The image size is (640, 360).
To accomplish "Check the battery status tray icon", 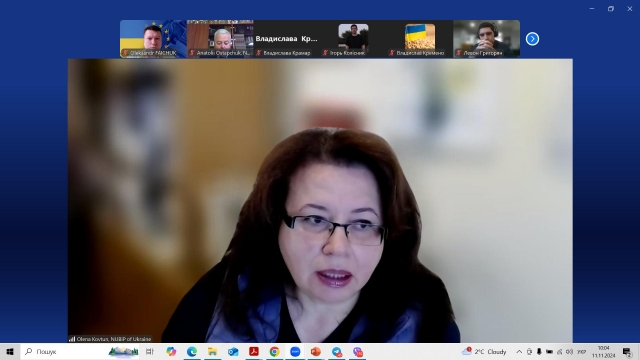I will click(x=549, y=351).
